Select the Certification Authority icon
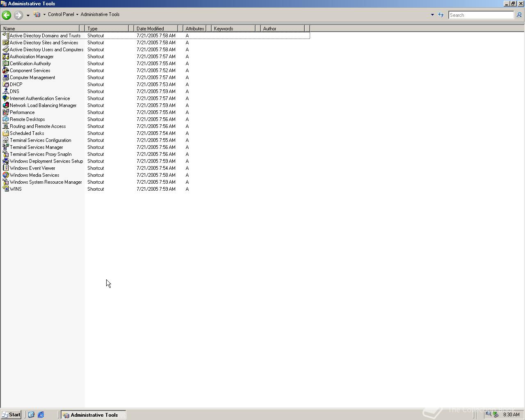The height and width of the screenshot is (420, 525). (6, 64)
